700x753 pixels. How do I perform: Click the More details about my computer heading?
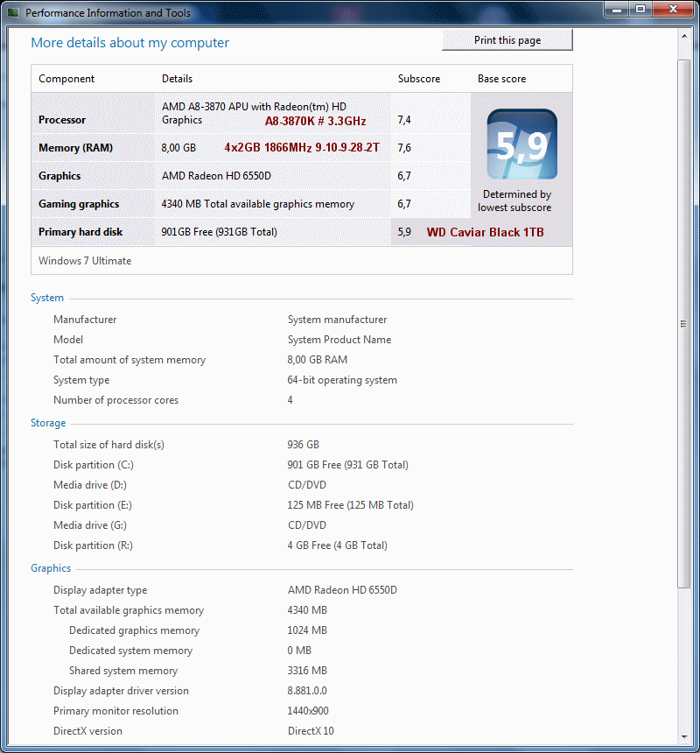pyautogui.click(x=129, y=43)
